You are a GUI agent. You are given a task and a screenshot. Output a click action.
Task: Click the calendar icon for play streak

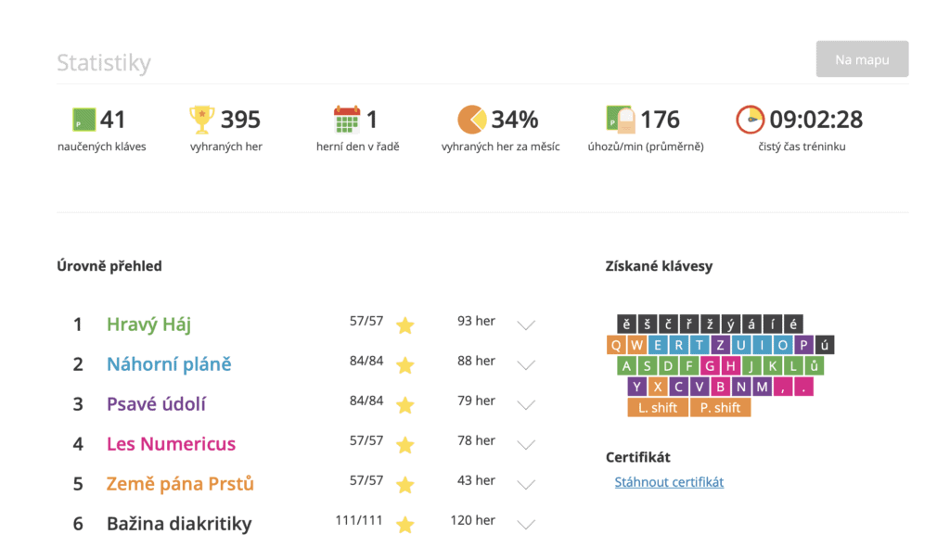point(346,120)
